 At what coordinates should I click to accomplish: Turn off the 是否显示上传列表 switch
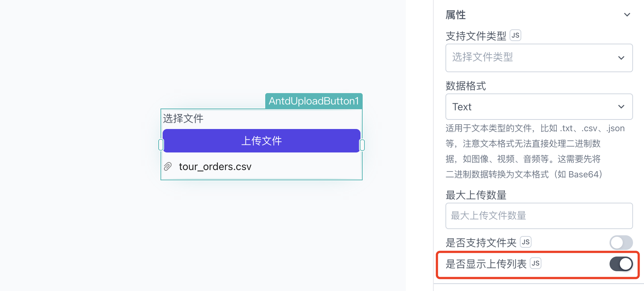(x=621, y=264)
